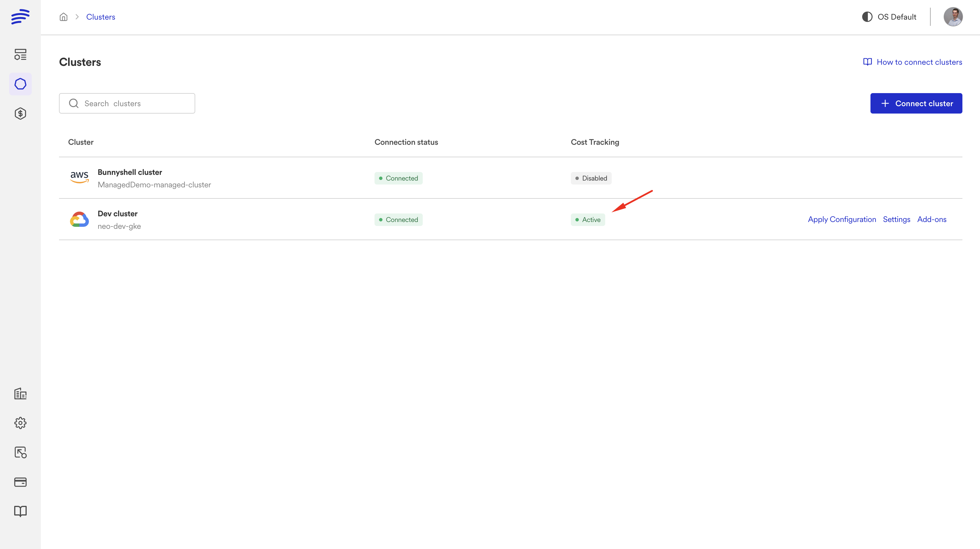Open the Integrations sidebar icon above billing

[20, 452]
